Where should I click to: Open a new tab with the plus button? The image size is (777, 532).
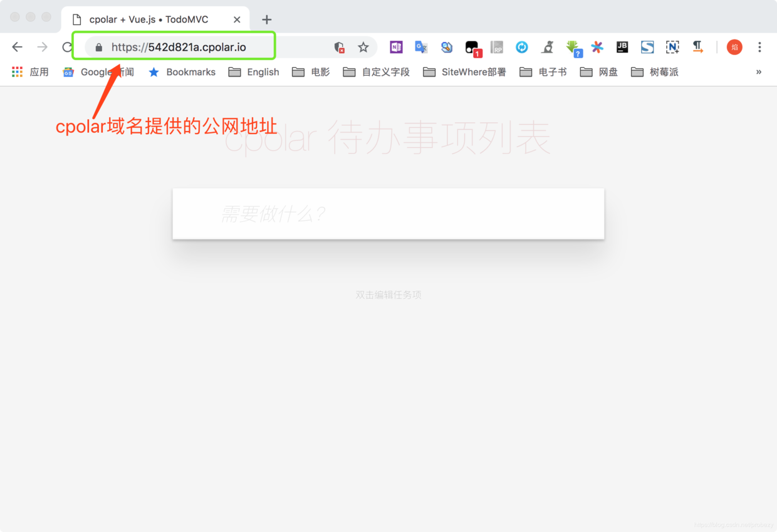pyautogui.click(x=266, y=19)
